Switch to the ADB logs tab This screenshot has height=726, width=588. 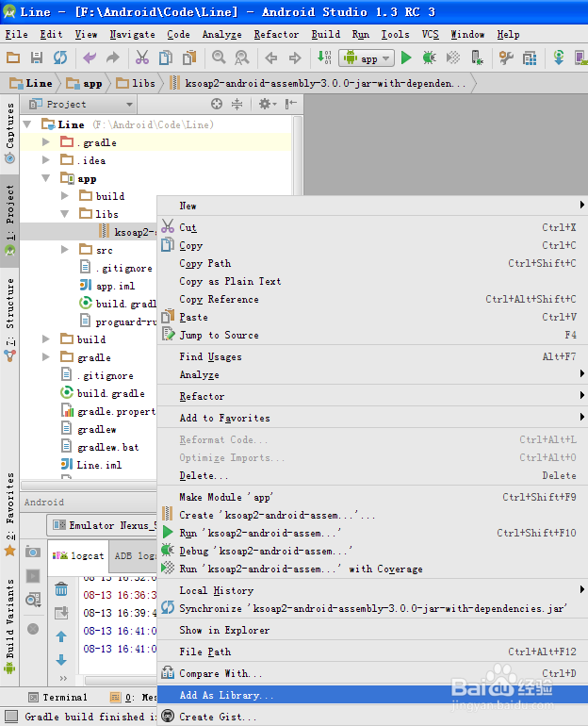[135, 555]
